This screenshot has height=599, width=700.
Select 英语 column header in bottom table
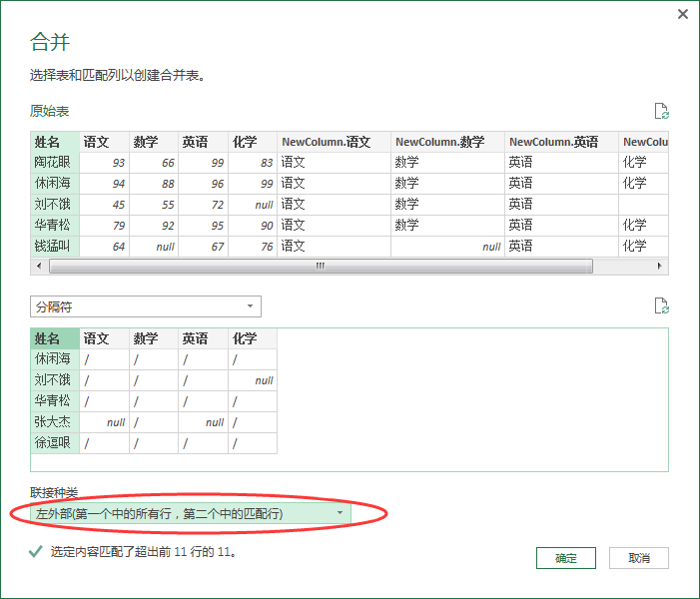[x=203, y=338]
